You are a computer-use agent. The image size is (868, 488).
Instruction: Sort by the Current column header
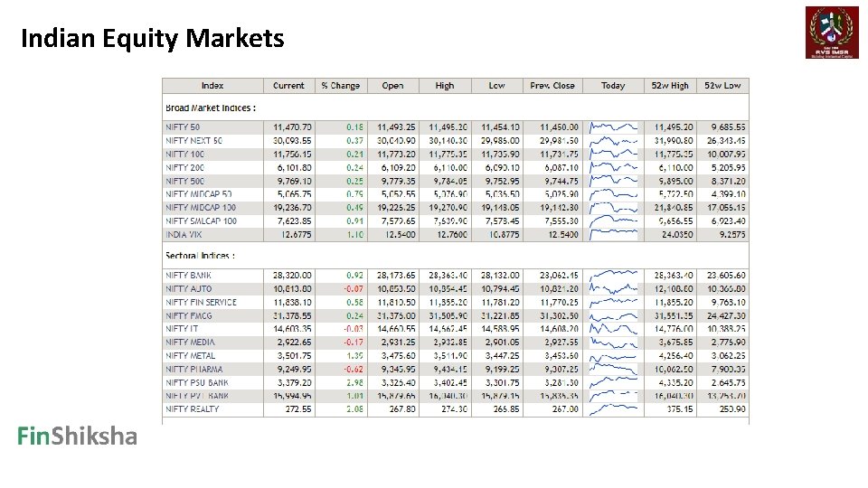click(288, 86)
